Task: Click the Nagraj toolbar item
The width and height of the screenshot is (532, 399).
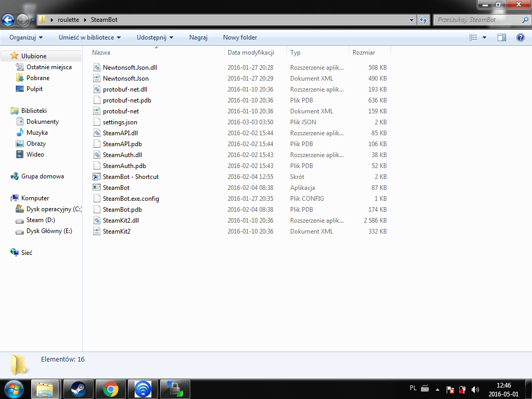Action: tap(198, 37)
